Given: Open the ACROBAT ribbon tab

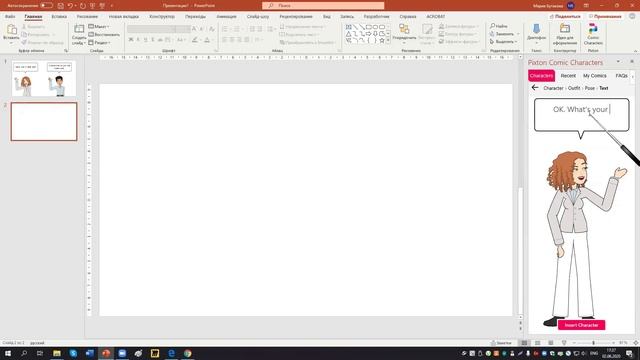Looking at the screenshot, I should 436,17.
